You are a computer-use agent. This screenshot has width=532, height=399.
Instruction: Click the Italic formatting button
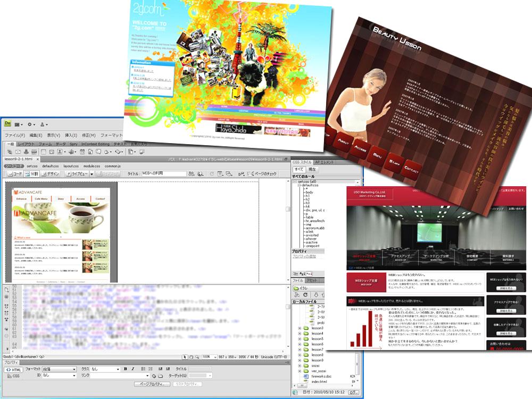(132, 369)
